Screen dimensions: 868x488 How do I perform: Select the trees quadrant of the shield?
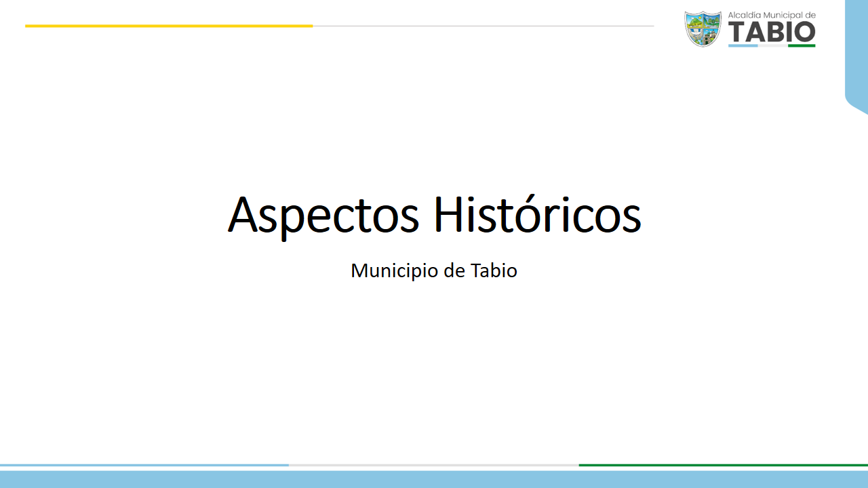coord(710,22)
